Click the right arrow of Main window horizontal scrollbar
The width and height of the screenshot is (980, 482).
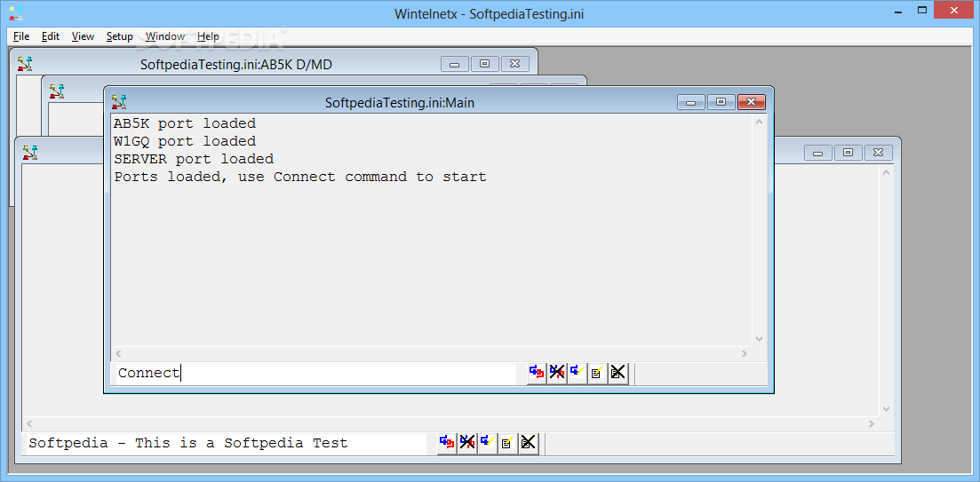point(745,353)
